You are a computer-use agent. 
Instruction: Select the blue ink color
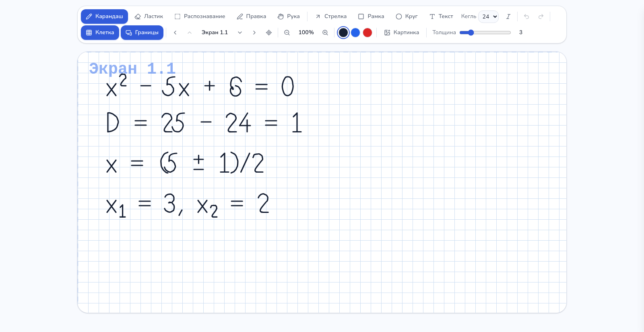click(355, 33)
